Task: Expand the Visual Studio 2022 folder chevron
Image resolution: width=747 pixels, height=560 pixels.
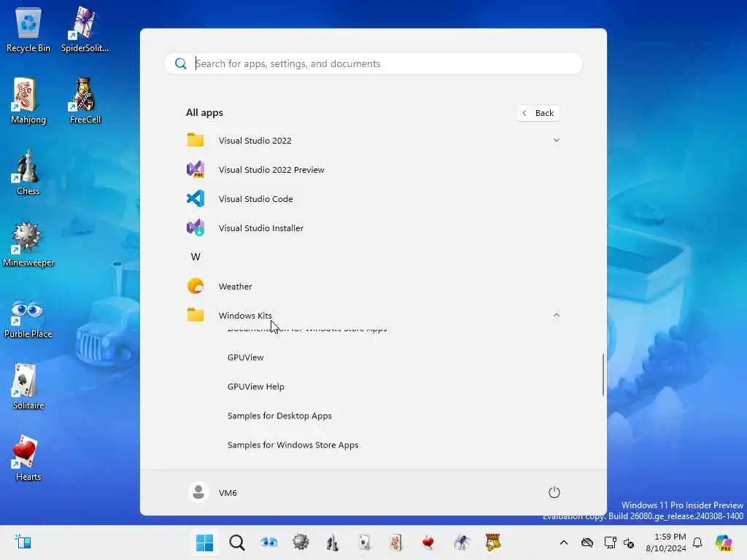Action: (x=556, y=141)
